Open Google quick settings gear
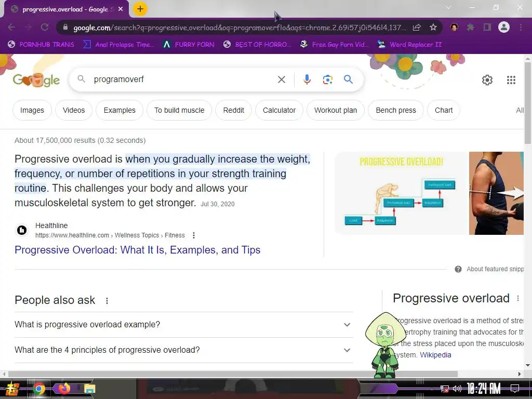 (x=487, y=79)
